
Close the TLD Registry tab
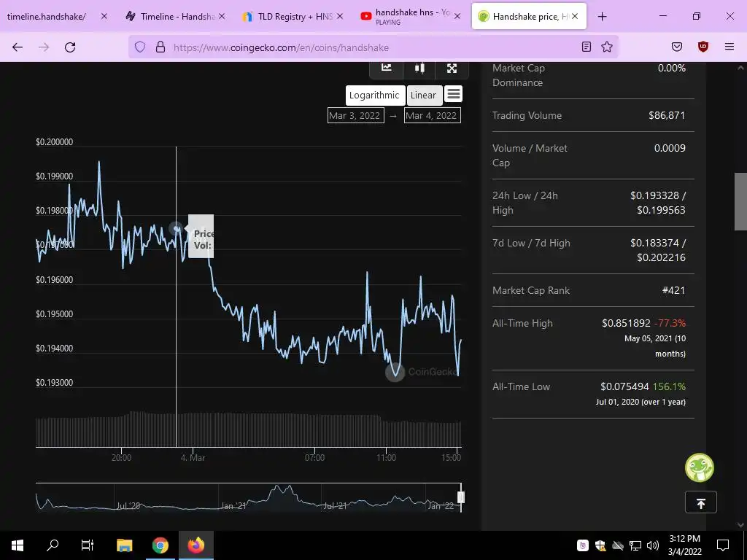tap(340, 16)
